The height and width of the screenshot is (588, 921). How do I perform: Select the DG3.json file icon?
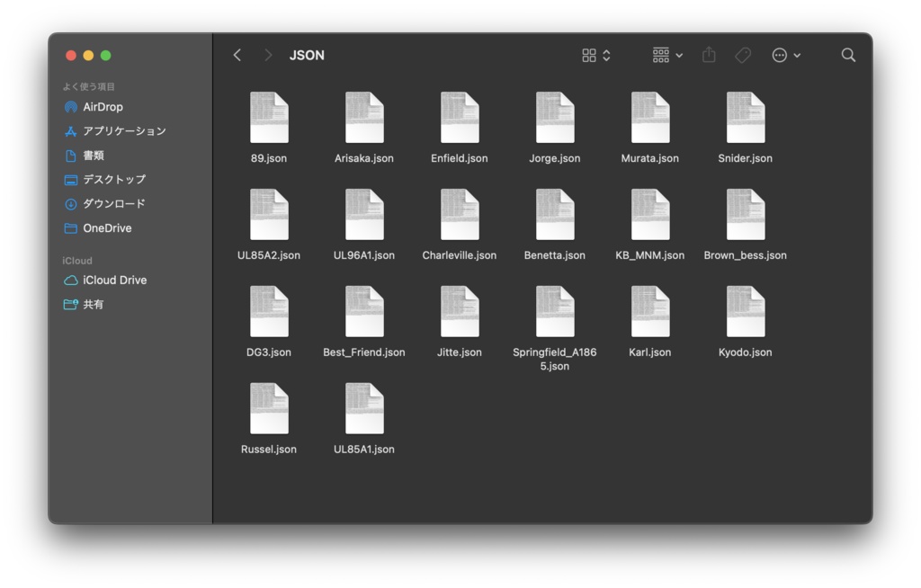tap(269, 311)
